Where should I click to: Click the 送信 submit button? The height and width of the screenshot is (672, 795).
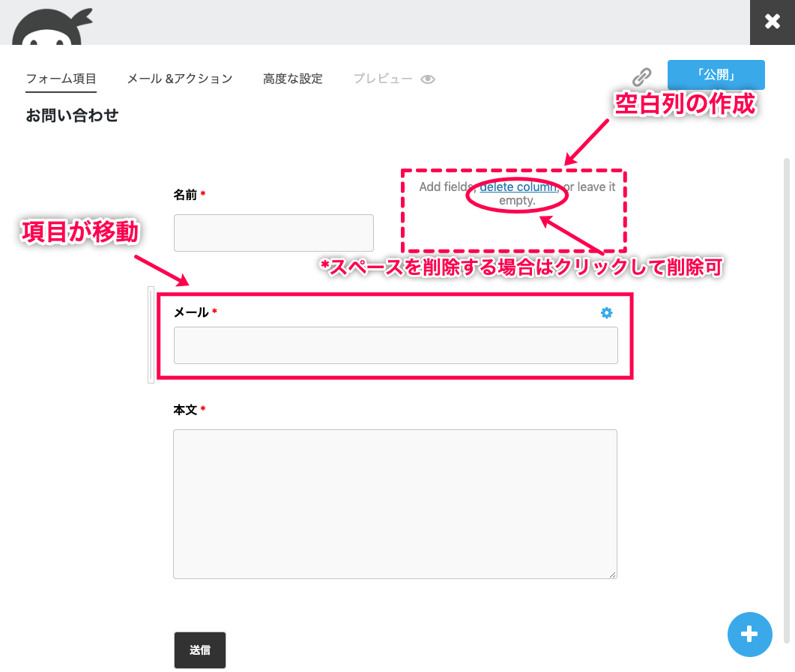pos(200,650)
